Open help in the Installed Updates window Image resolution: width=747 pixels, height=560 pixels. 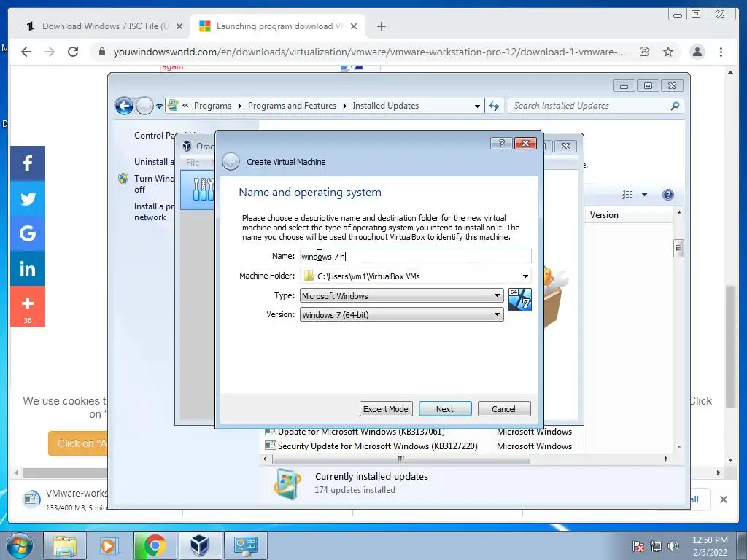point(668,194)
